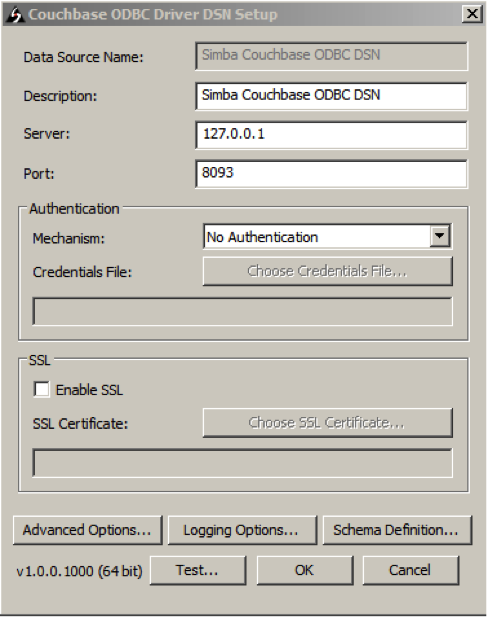The image size is (487, 617).
Task: Cancel the DSN setup
Action: click(x=410, y=570)
